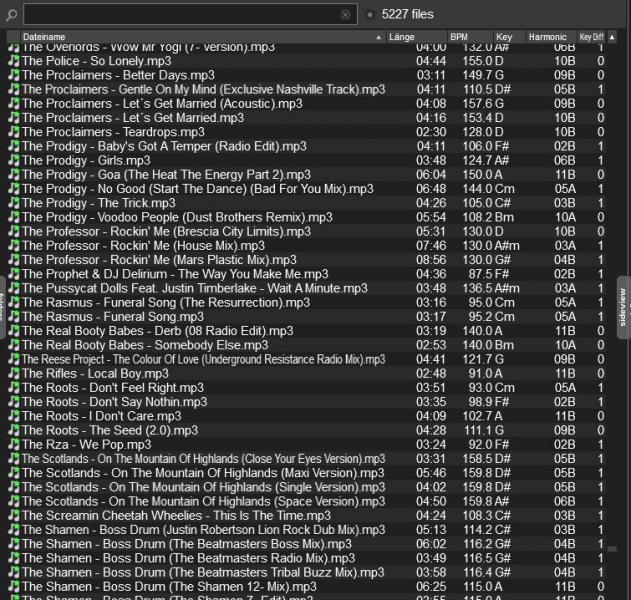Screen dimensions: 631x600
Task: Select The Roots - Don't Say Nothin.mp3
Action: (x=308, y=402)
